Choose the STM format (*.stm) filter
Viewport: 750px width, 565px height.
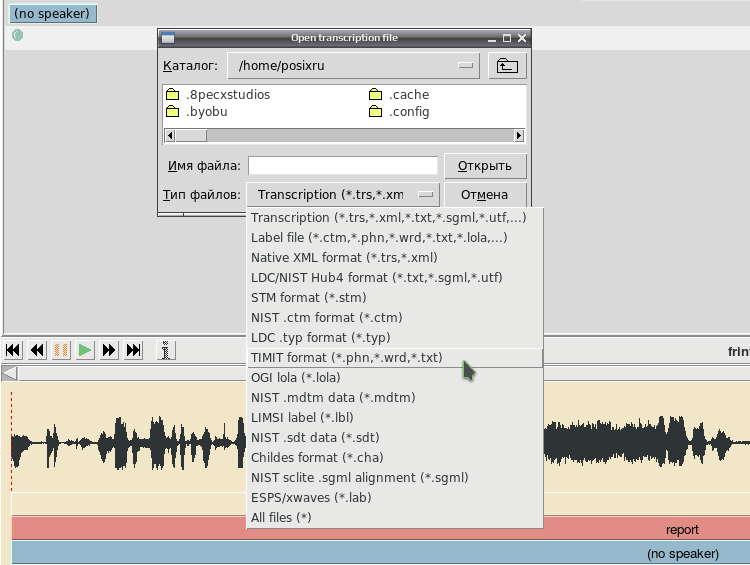(395, 298)
